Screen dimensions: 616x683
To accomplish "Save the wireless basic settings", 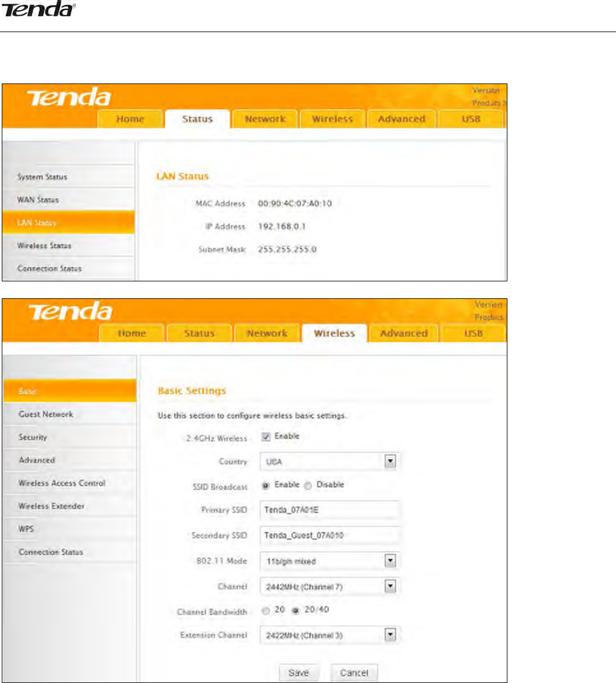I will click(x=298, y=672).
